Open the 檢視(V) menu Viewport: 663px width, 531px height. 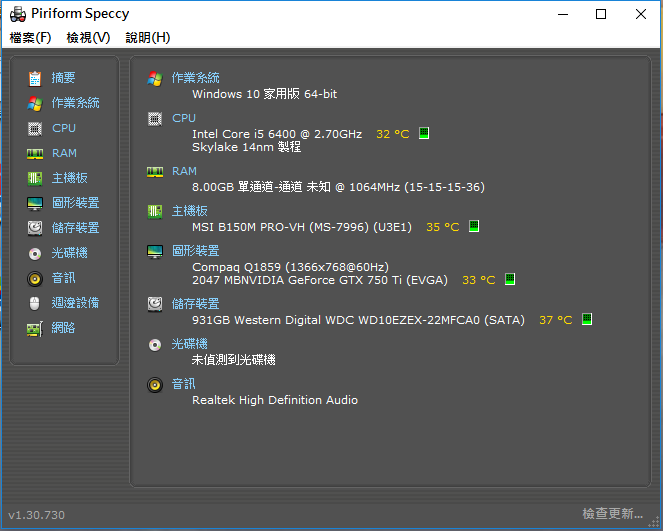(88, 38)
